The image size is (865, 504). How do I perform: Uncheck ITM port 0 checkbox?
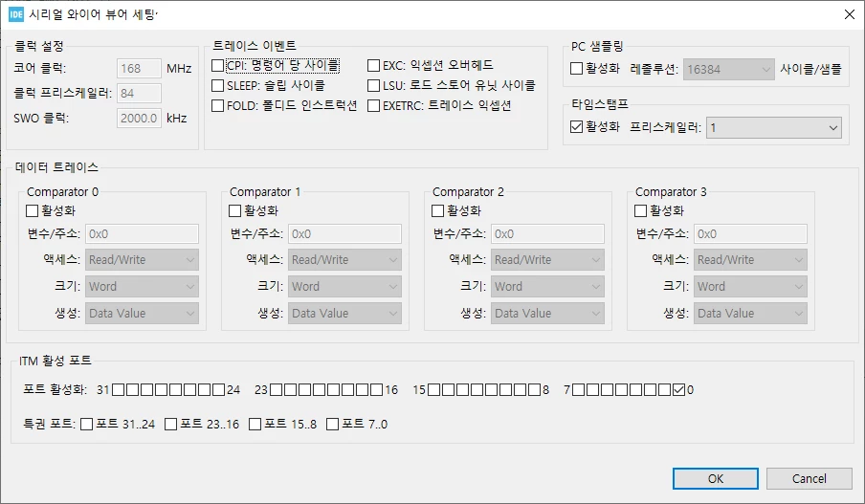(x=678, y=390)
